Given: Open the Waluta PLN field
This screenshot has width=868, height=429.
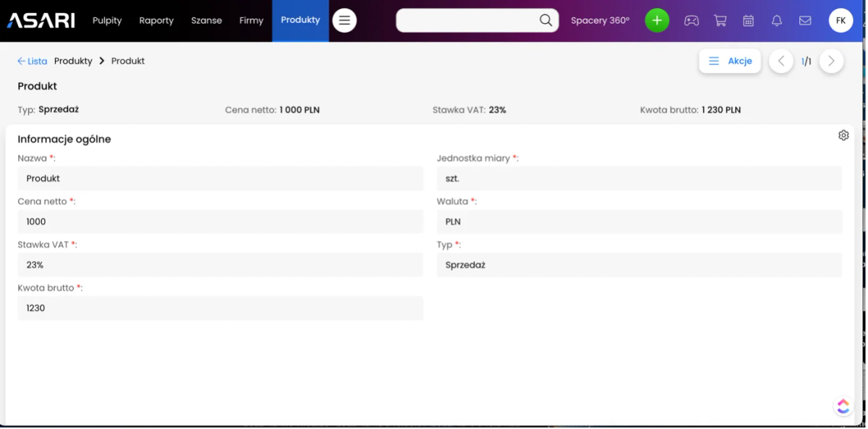Looking at the screenshot, I should pyautogui.click(x=639, y=221).
